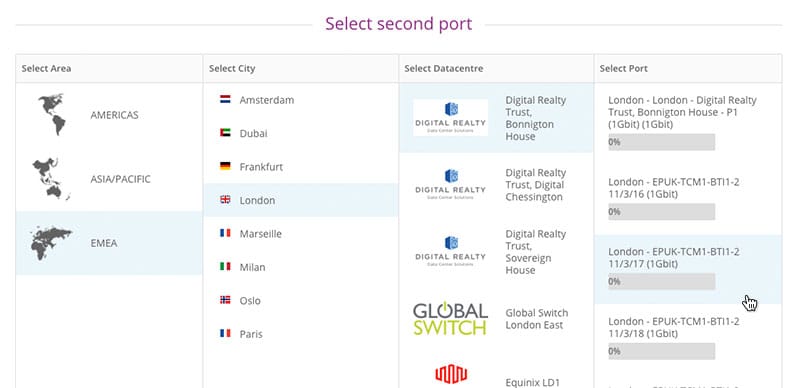The height and width of the screenshot is (388, 800).
Task: Choose AMERICAS area label
Action: tap(114, 115)
